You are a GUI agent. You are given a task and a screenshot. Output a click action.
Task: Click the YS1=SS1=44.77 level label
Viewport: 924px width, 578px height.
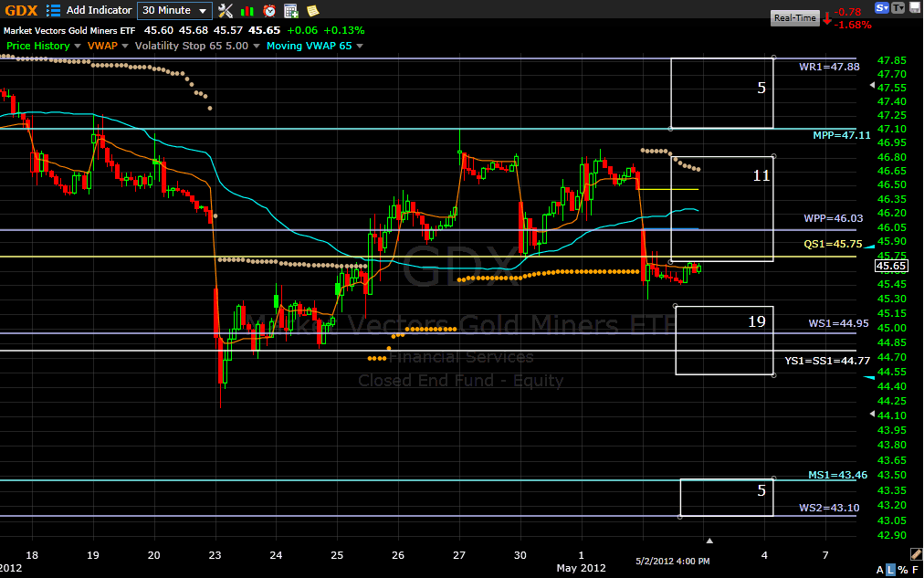[827, 361]
